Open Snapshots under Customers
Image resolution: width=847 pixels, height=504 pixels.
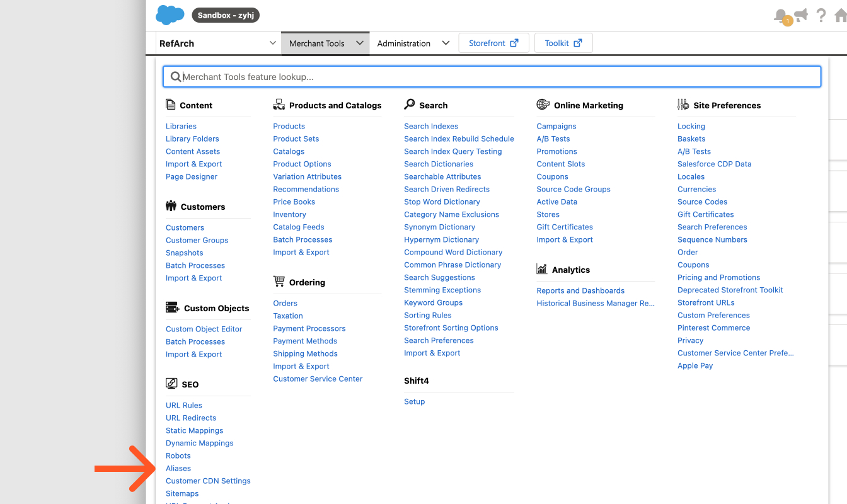[x=184, y=253]
